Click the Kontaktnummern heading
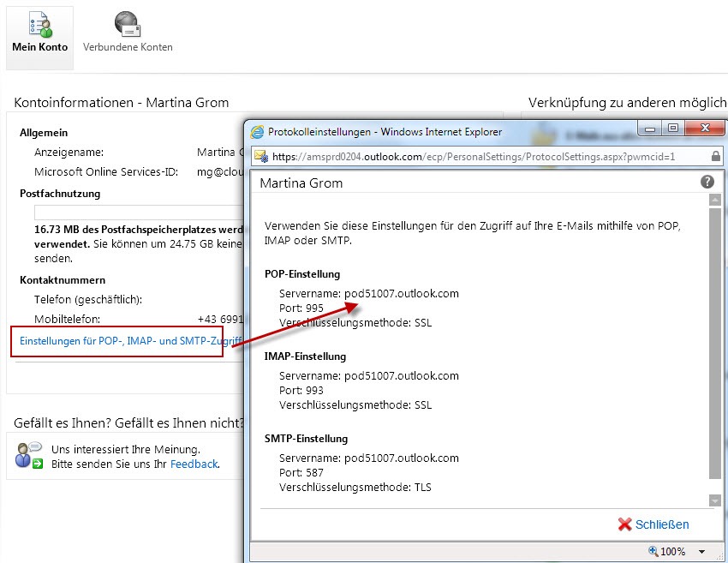The height and width of the screenshot is (563, 728). (63, 280)
